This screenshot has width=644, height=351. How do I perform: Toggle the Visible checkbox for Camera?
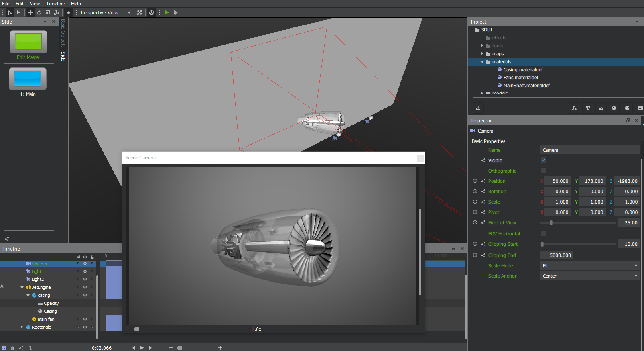click(x=543, y=160)
